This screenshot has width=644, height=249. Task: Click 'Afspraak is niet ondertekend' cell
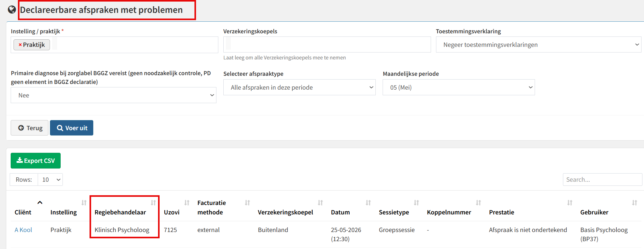(x=528, y=230)
